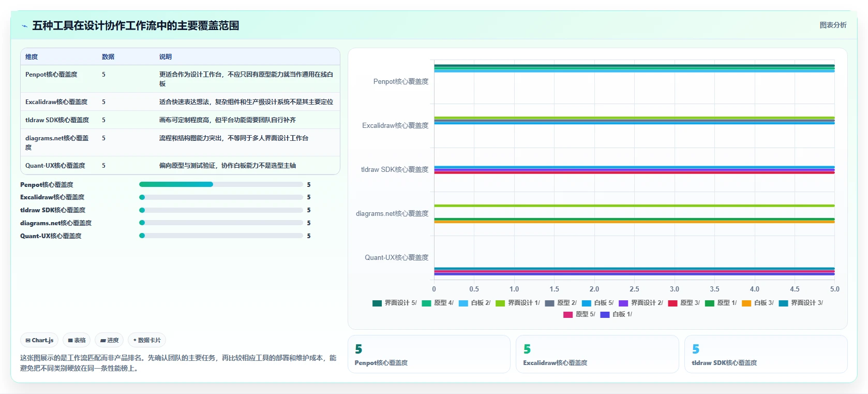Viewport: 868px width, 394px height.
Task: Click the progress list label Penpot核心覆盖度
Action: (x=47, y=185)
